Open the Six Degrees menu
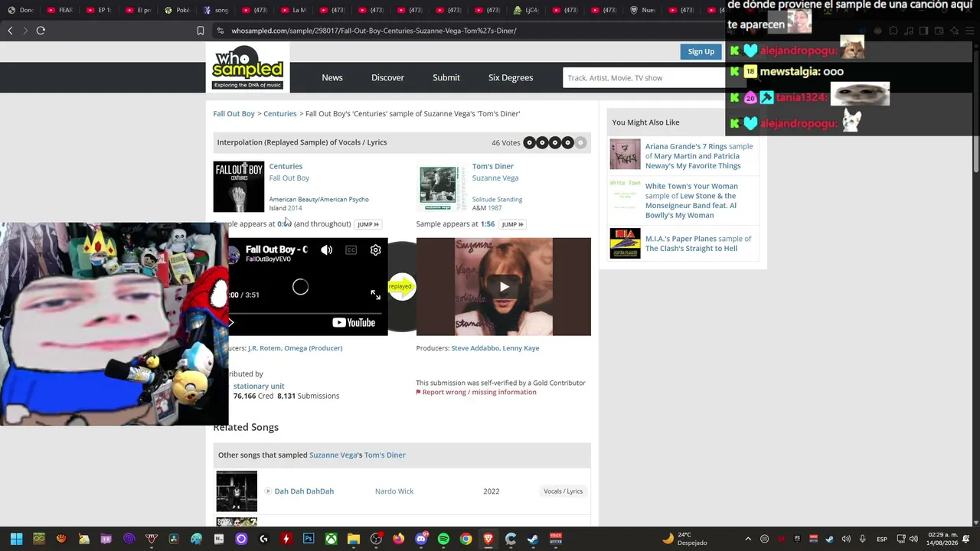The height and width of the screenshot is (551, 980). 511,77
